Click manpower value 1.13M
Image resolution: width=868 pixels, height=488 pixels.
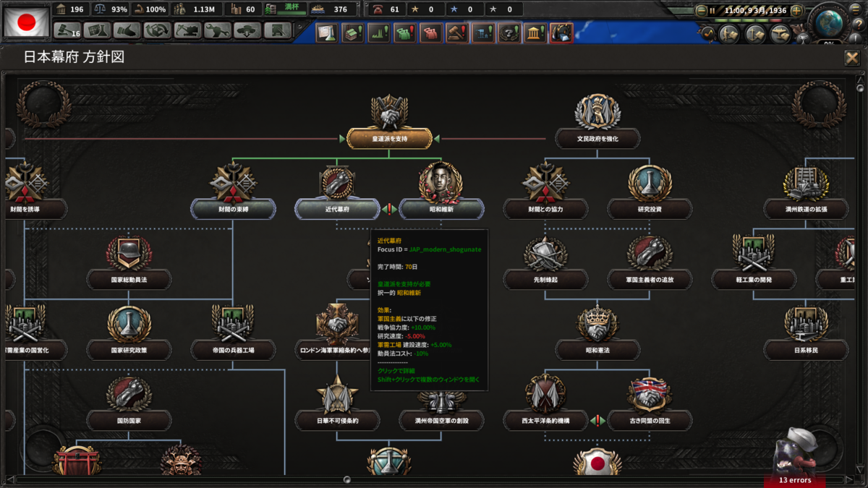coord(203,9)
